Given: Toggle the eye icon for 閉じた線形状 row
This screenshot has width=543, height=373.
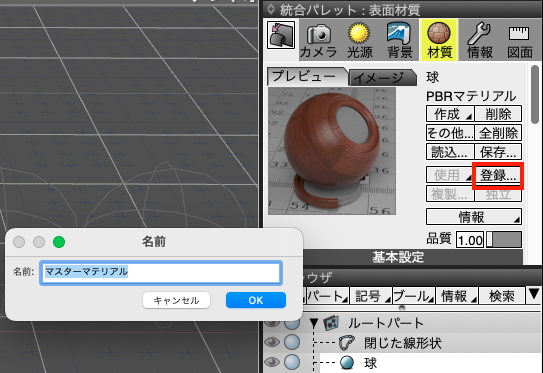Looking at the screenshot, I should click(272, 343).
